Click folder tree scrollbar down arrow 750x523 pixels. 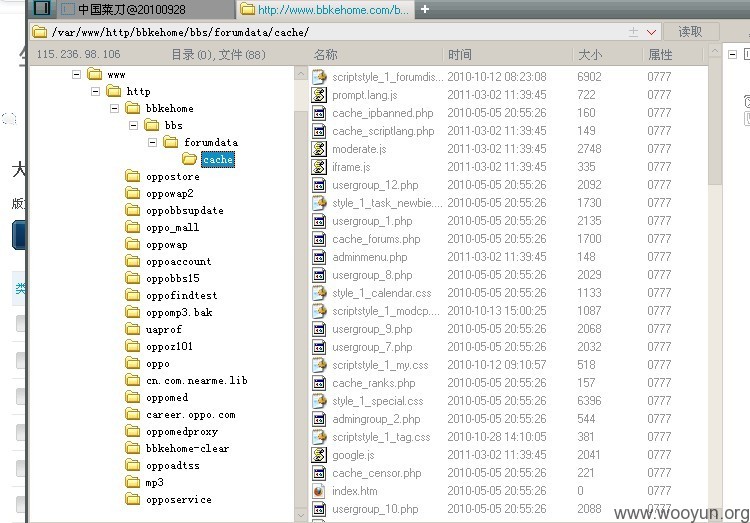click(301, 515)
